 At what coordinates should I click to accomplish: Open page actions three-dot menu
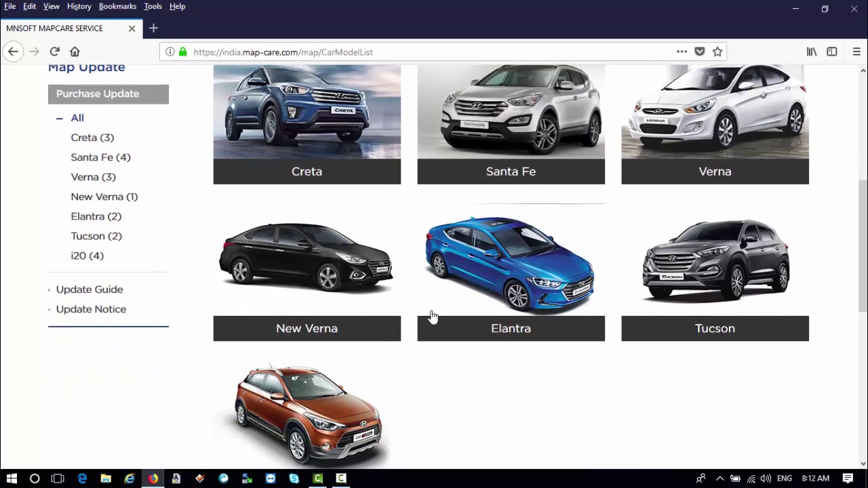coord(682,52)
